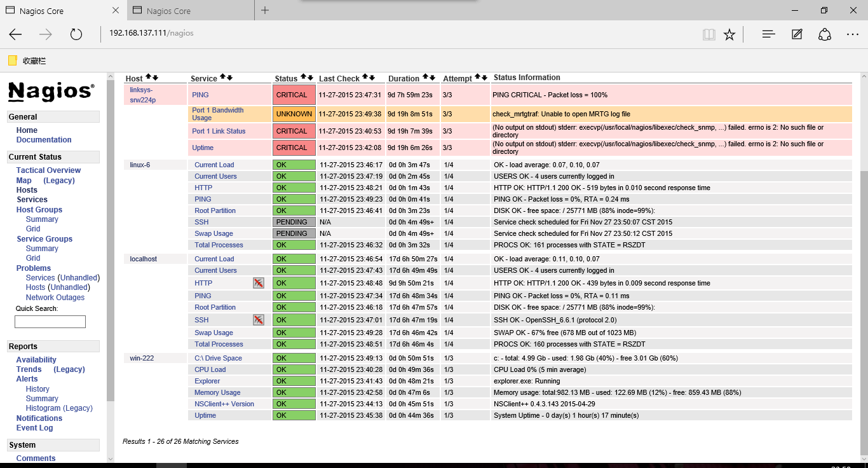Sort Host column ascending with up arrow

148,78
